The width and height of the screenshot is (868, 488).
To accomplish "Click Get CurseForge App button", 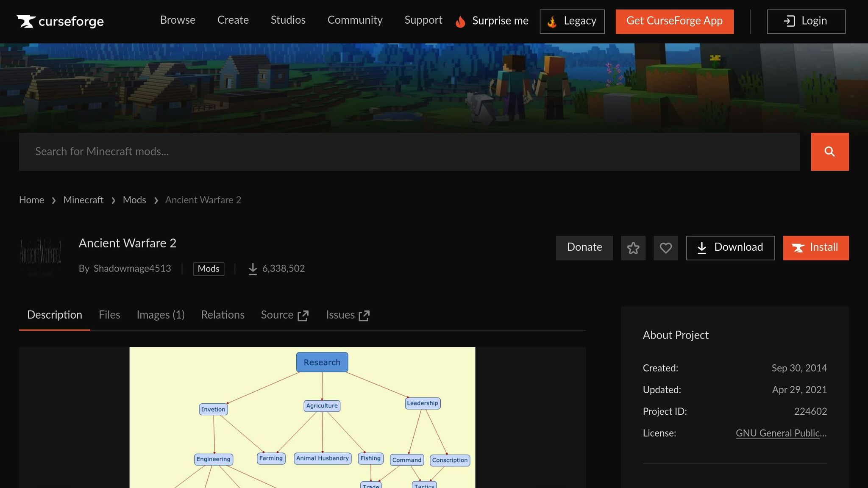I will click(674, 22).
